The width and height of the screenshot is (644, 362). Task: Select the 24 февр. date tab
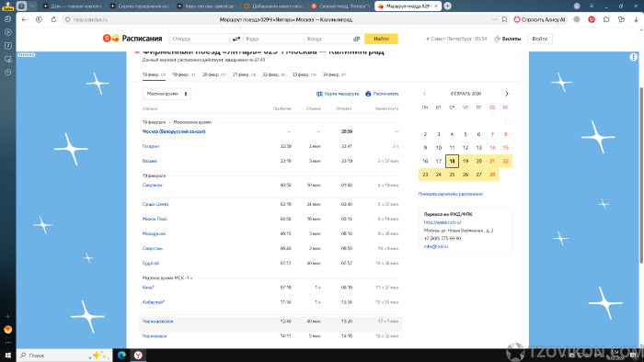[x=334, y=74]
